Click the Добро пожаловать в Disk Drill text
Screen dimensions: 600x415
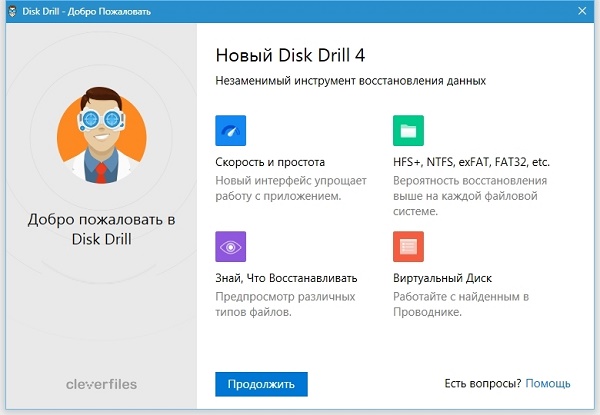[101, 229]
